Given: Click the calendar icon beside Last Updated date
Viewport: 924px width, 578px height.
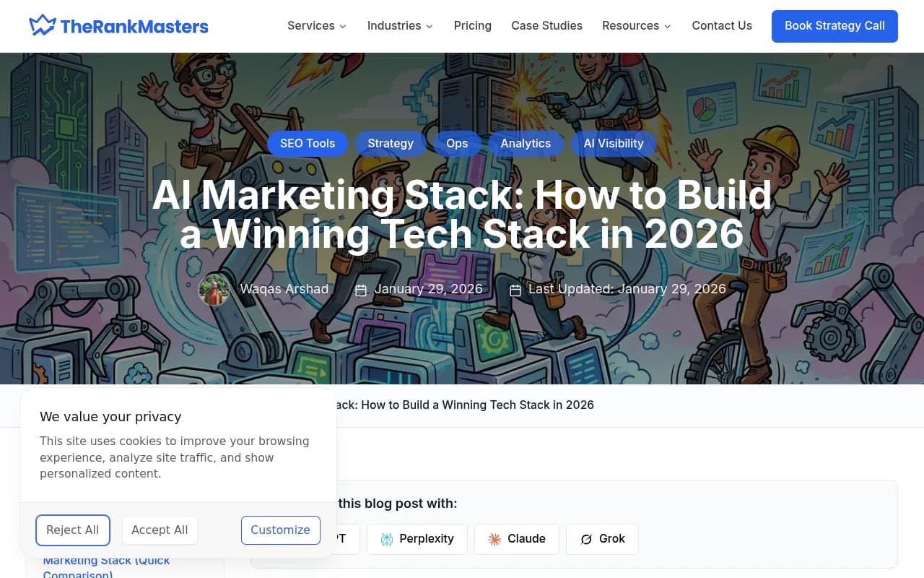Looking at the screenshot, I should click(x=515, y=290).
